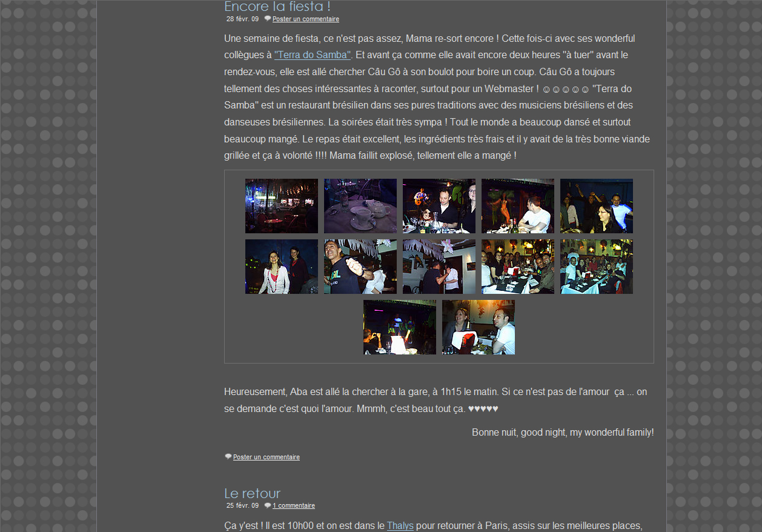Open photo of blonde woman laughing at table
This screenshot has height=532, width=762.
pyautogui.click(x=478, y=327)
